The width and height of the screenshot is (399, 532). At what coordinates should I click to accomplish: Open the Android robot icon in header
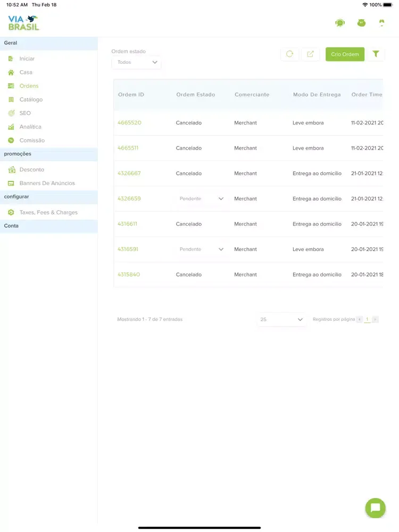(361, 23)
